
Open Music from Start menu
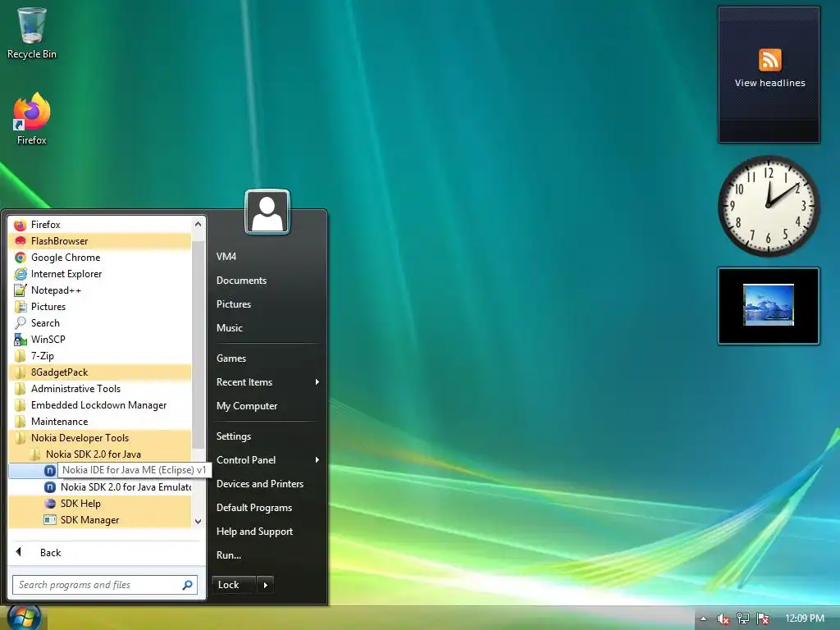click(230, 328)
